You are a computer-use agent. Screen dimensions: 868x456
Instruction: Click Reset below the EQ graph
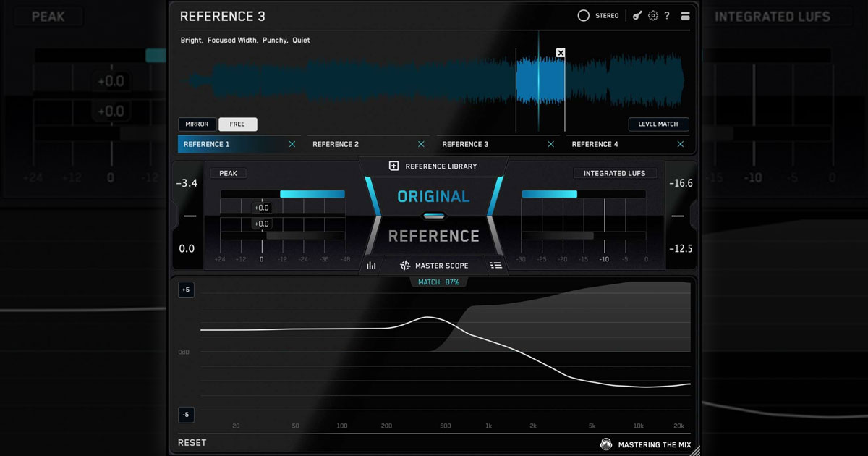tap(192, 442)
